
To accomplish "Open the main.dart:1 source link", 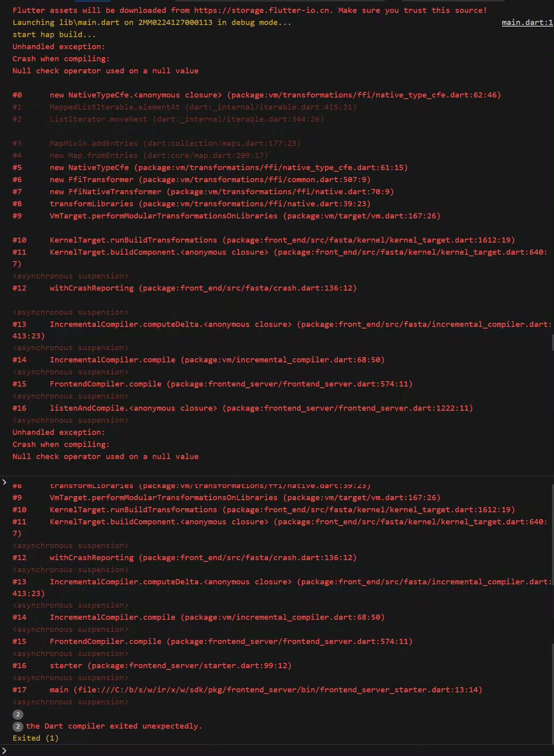I will pyautogui.click(x=527, y=23).
